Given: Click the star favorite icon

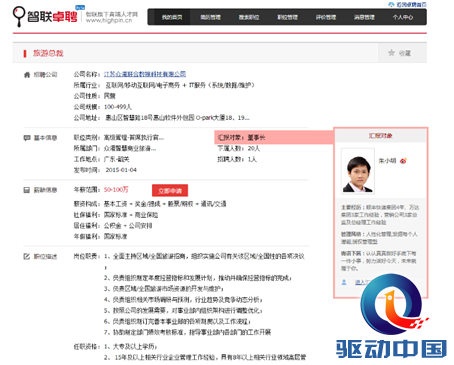Looking at the screenshot, I should 391,53.
